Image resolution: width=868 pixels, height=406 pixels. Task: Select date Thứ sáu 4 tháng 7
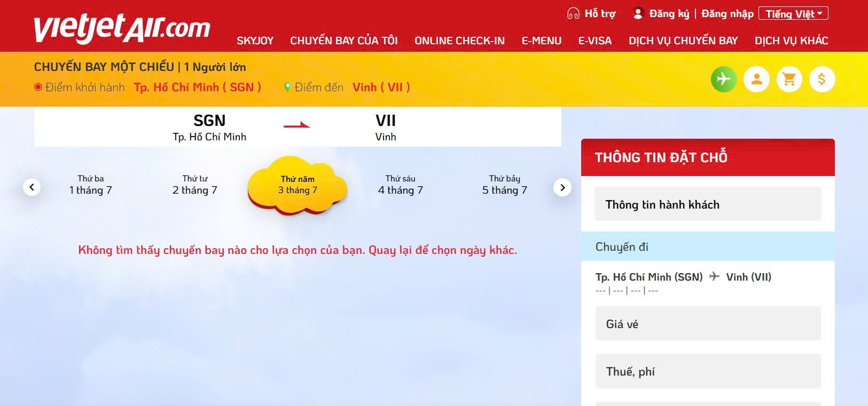[401, 185]
